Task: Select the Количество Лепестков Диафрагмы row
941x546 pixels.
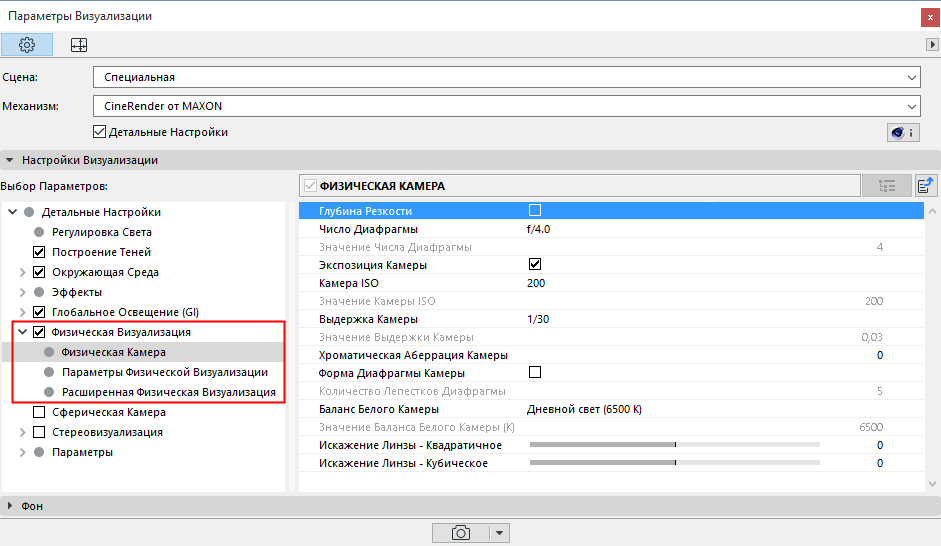Action: 611,391
